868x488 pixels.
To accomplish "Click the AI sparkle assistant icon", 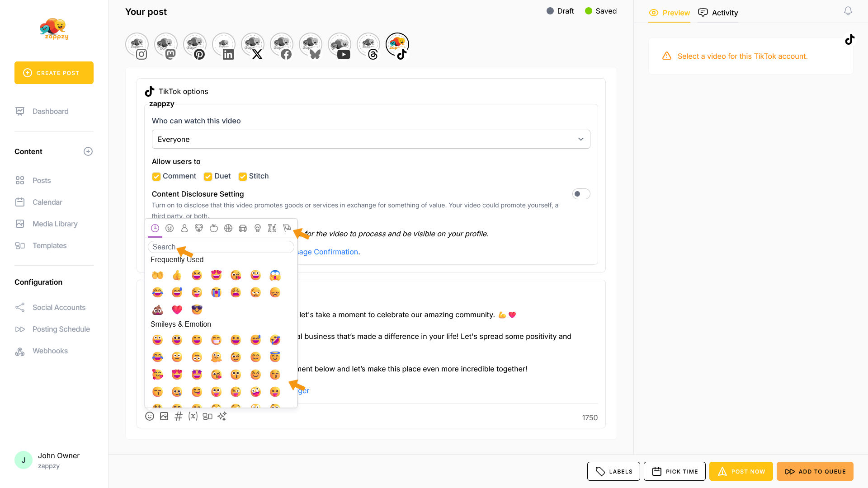I will pyautogui.click(x=222, y=416).
